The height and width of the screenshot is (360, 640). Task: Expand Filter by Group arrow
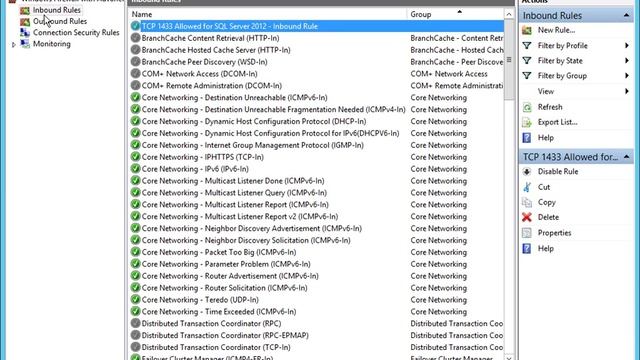pos(627,76)
